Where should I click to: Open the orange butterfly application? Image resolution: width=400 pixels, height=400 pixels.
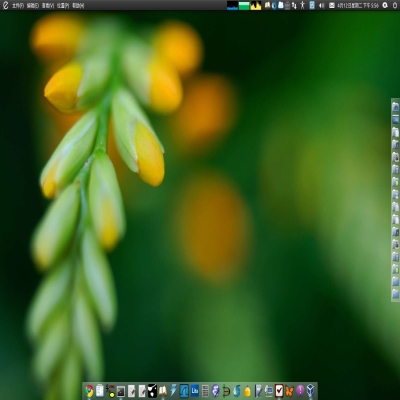290,391
